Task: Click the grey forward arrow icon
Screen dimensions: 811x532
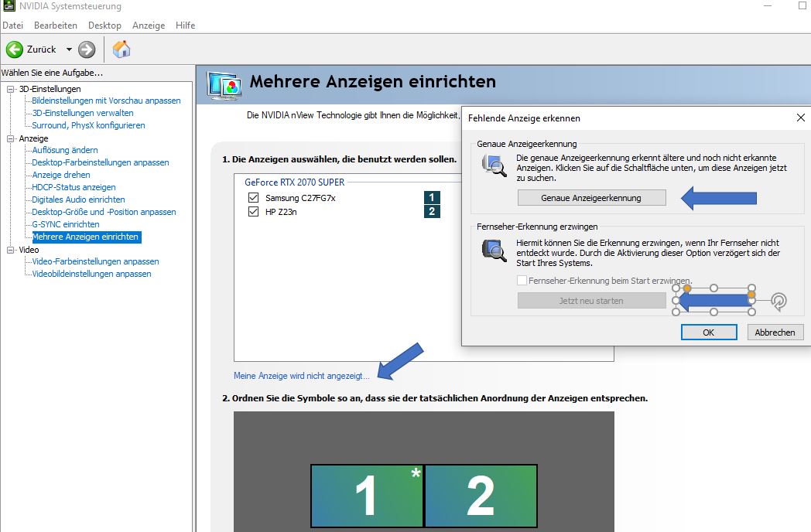Action: [87, 49]
